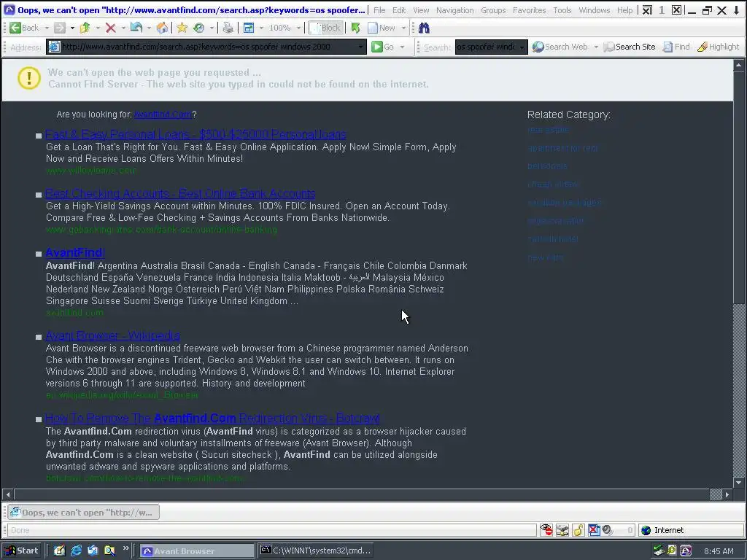The width and height of the screenshot is (747, 560).
Task: Expand the Go button dropdown arrow
Action: (x=402, y=47)
